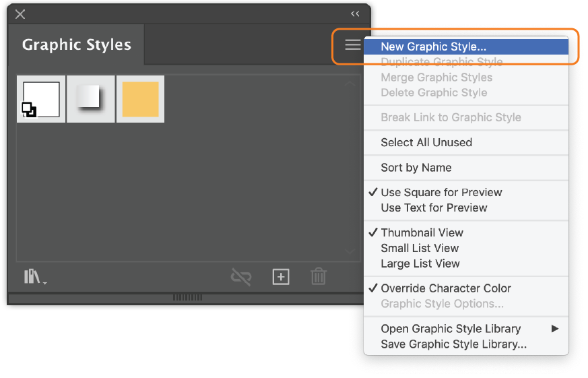
Task: Click the panel's bottom resize grip handle
Action: tap(187, 297)
